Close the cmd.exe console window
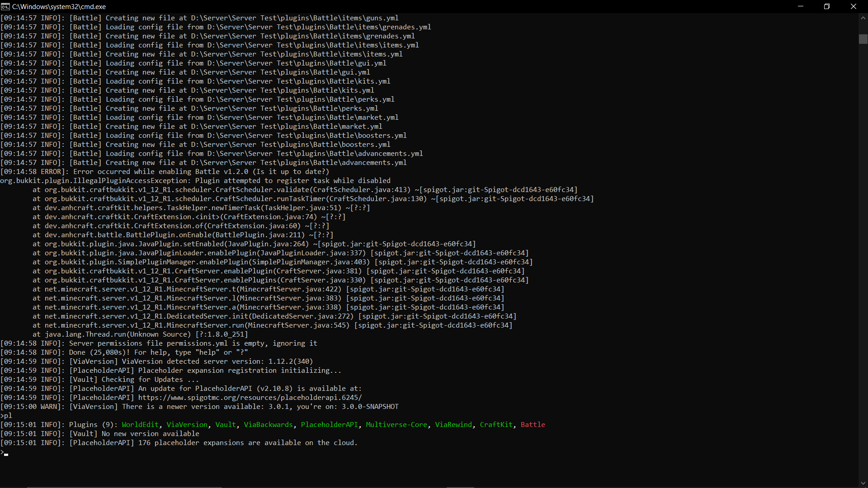The width and height of the screenshot is (868, 488). coord(854,6)
